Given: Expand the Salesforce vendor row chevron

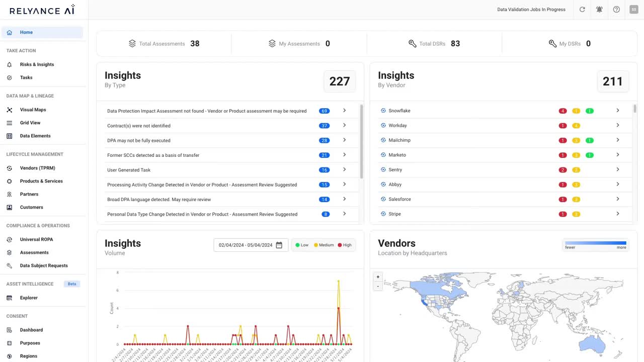Looking at the screenshot, I should [617, 199].
